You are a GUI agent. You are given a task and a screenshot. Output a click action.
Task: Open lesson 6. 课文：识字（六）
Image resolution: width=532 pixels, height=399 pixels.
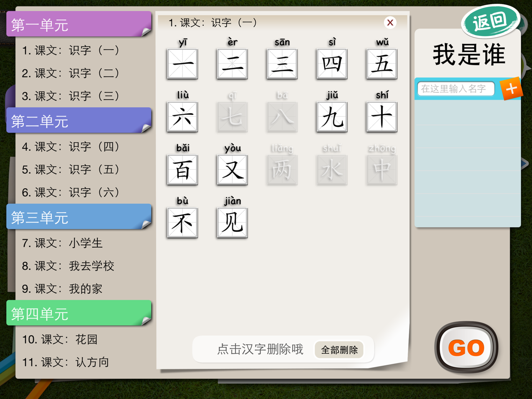tap(71, 192)
